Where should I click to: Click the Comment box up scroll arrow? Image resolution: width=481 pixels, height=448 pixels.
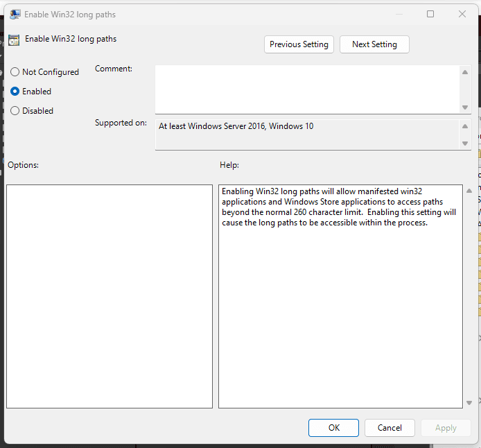coord(465,72)
